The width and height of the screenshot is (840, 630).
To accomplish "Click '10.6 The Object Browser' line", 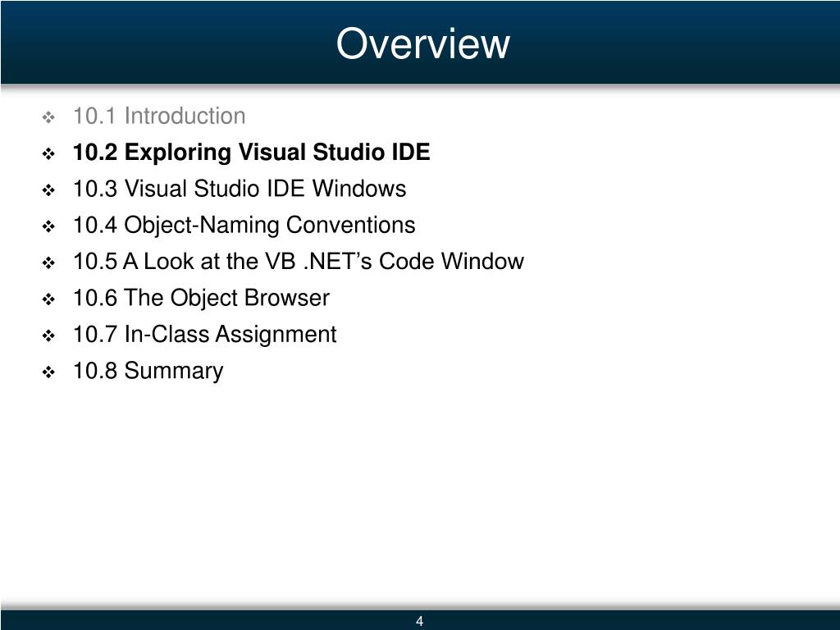I will point(201,299).
